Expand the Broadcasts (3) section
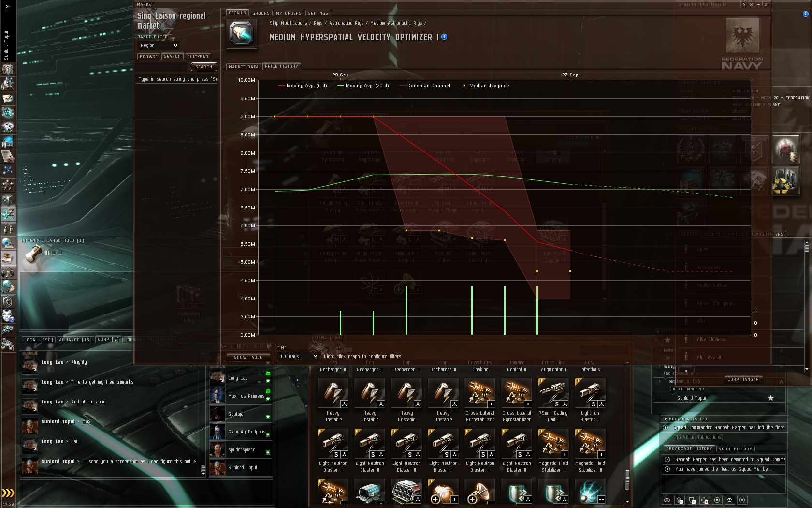The width and height of the screenshot is (812, 508). 666,419
